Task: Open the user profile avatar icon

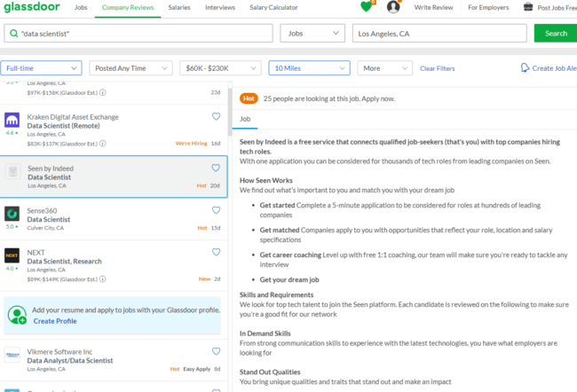Action: point(393,7)
